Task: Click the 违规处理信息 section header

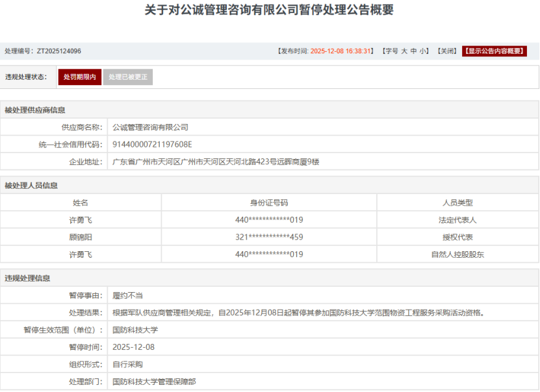Action: pyautogui.click(x=27, y=278)
